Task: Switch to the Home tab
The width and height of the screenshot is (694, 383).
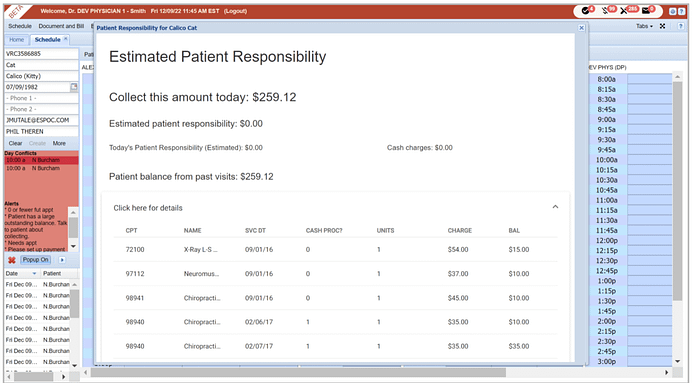Action: click(x=17, y=39)
